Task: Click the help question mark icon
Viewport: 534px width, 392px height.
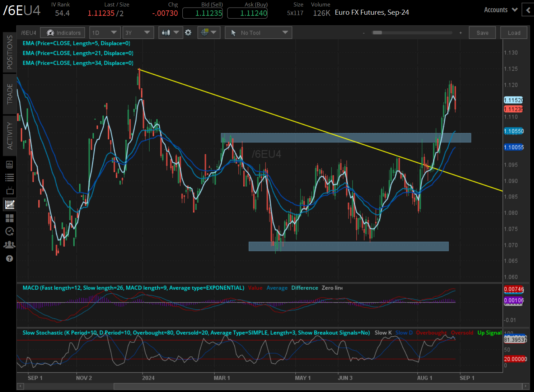Action: [10, 258]
